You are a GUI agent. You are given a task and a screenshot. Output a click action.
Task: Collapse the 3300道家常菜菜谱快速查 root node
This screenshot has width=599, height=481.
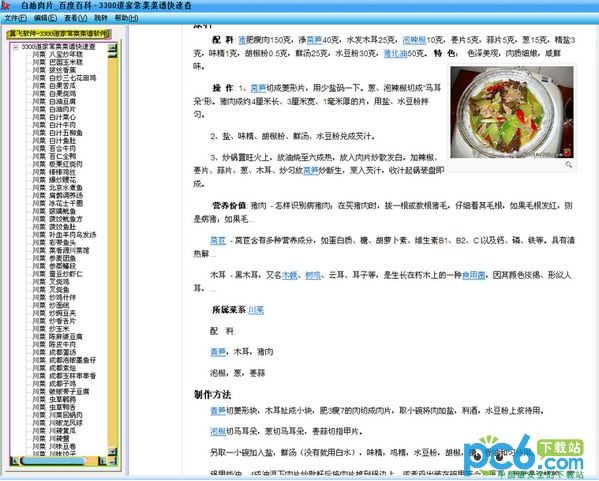(x=16, y=47)
